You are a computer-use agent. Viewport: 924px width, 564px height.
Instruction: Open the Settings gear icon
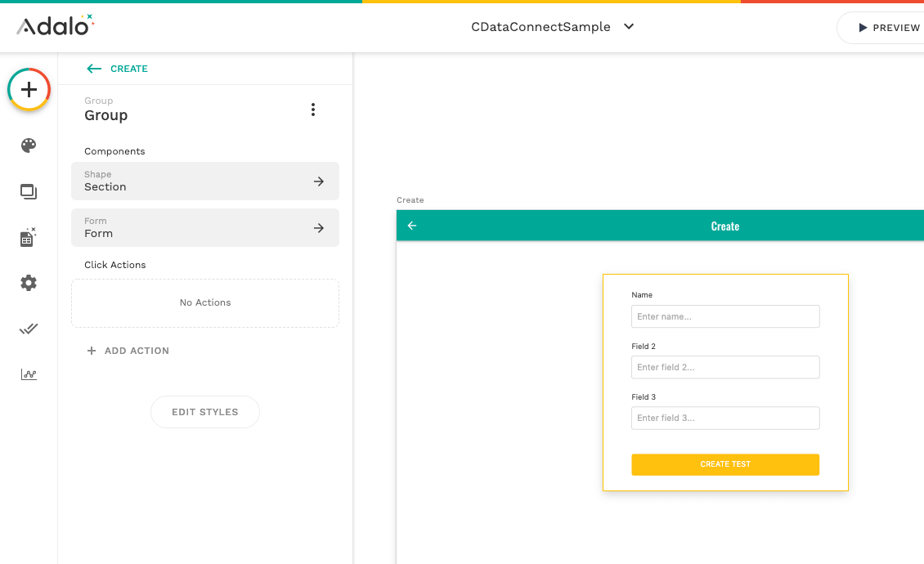[x=29, y=283]
